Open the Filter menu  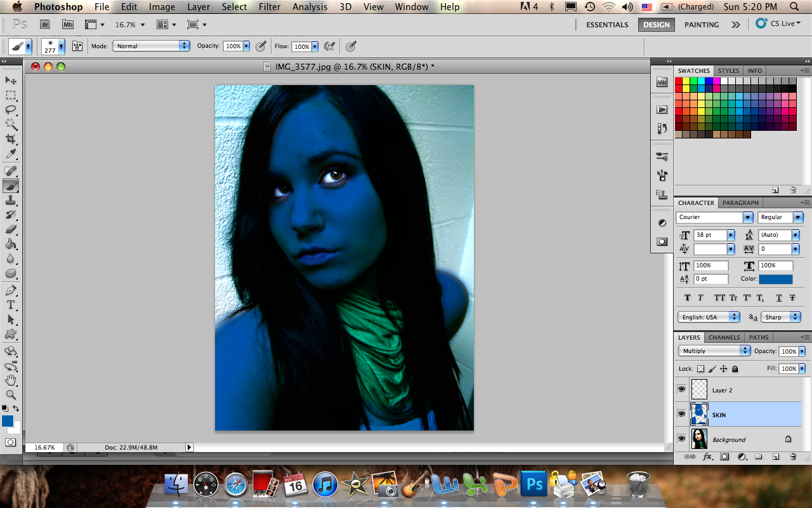[270, 7]
